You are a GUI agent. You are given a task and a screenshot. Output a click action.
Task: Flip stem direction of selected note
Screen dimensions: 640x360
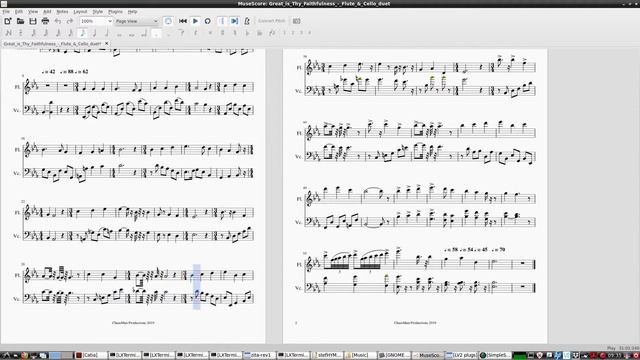coord(272,33)
